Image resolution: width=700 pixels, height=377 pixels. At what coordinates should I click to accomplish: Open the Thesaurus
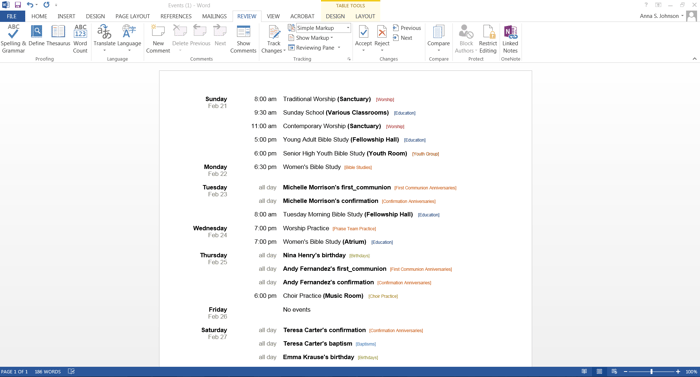click(x=58, y=36)
